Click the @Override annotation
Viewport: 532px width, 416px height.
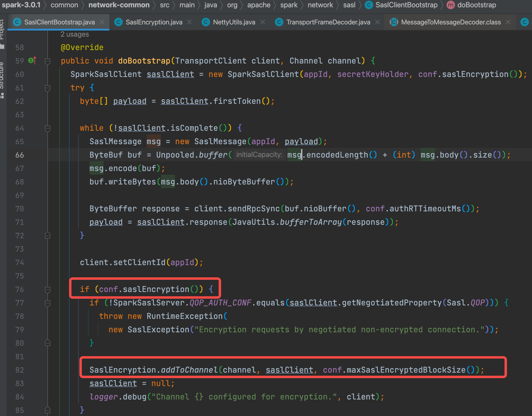click(82, 47)
